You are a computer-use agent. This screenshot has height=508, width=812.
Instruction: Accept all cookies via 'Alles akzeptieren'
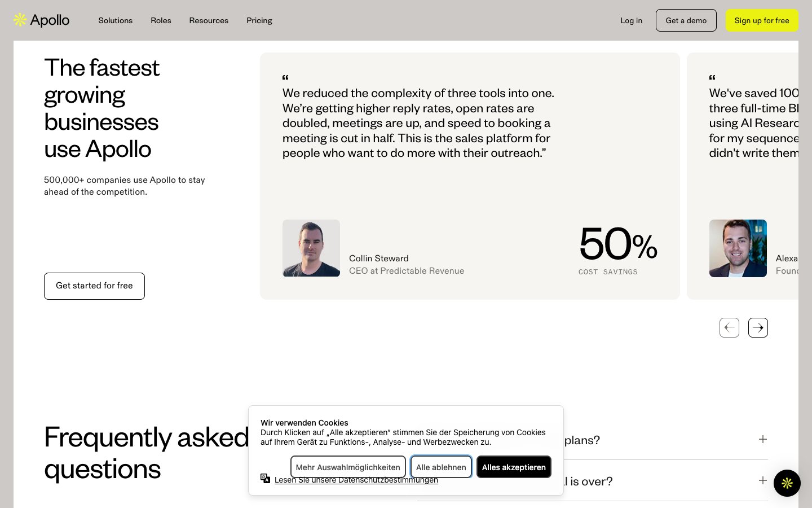[x=514, y=467]
